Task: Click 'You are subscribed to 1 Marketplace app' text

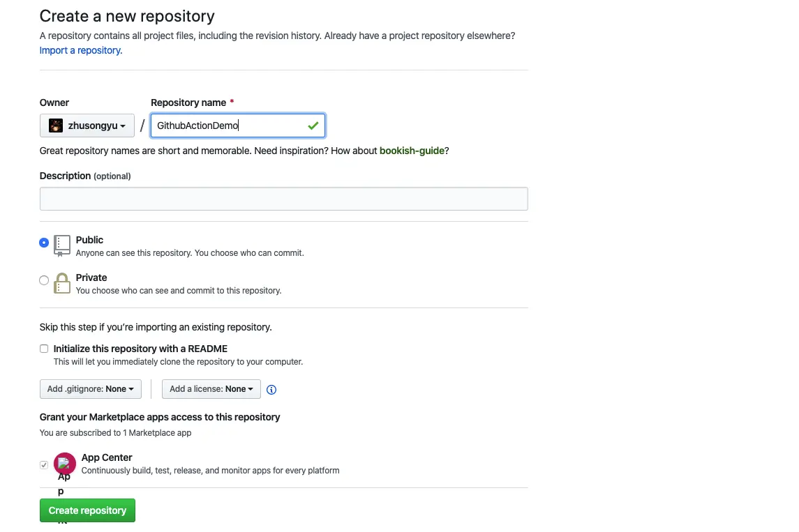Action: [115, 433]
